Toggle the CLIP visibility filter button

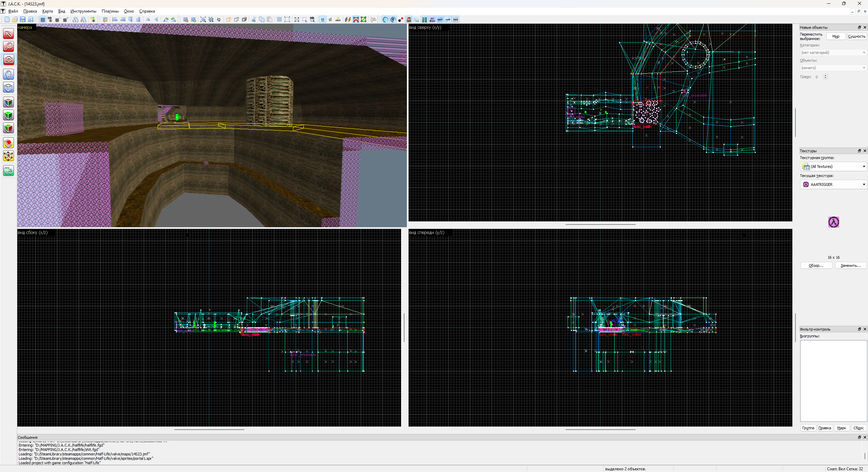tap(448, 20)
